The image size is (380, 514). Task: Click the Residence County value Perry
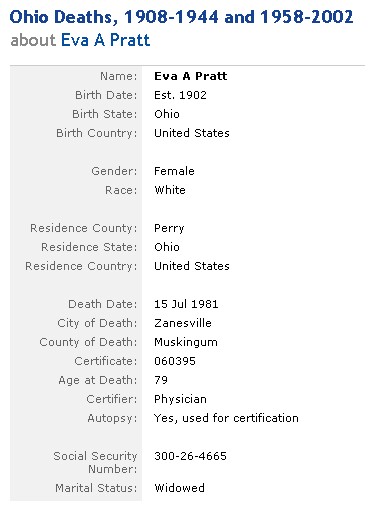(169, 228)
